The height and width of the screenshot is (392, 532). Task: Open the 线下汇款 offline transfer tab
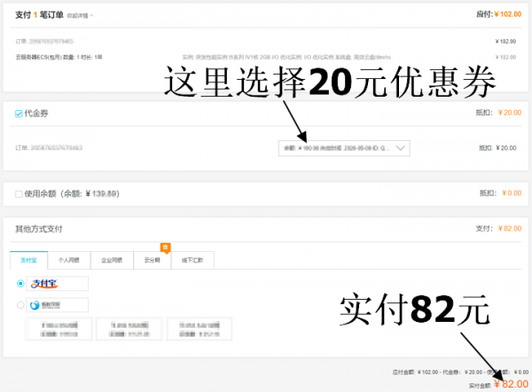tap(193, 260)
